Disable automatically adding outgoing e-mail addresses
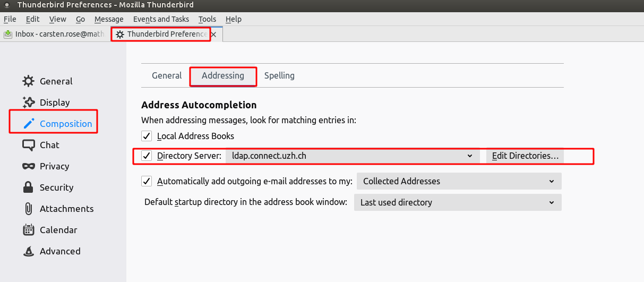This screenshot has width=644, height=282. coord(147,182)
